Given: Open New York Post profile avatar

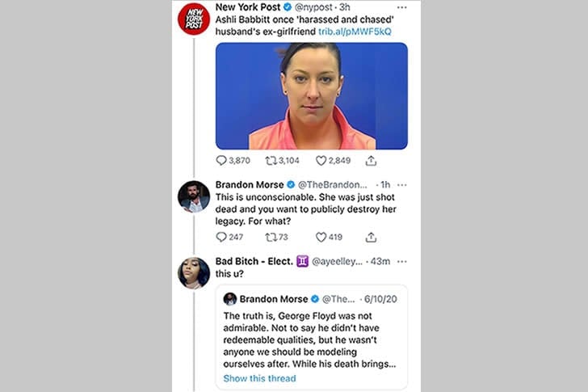Looking at the screenshot, I should click(x=194, y=19).
